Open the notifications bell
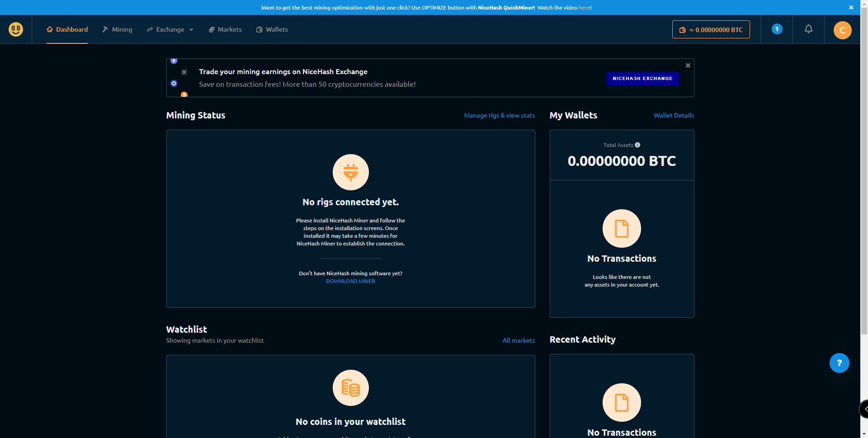This screenshot has height=438, width=868. (x=808, y=29)
